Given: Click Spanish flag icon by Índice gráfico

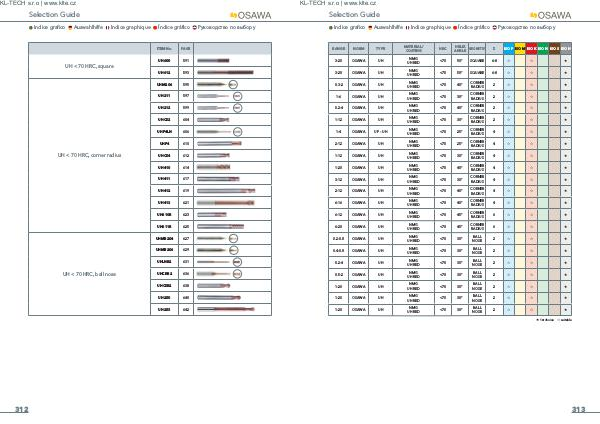Looking at the screenshot, I should click(156, 29).
